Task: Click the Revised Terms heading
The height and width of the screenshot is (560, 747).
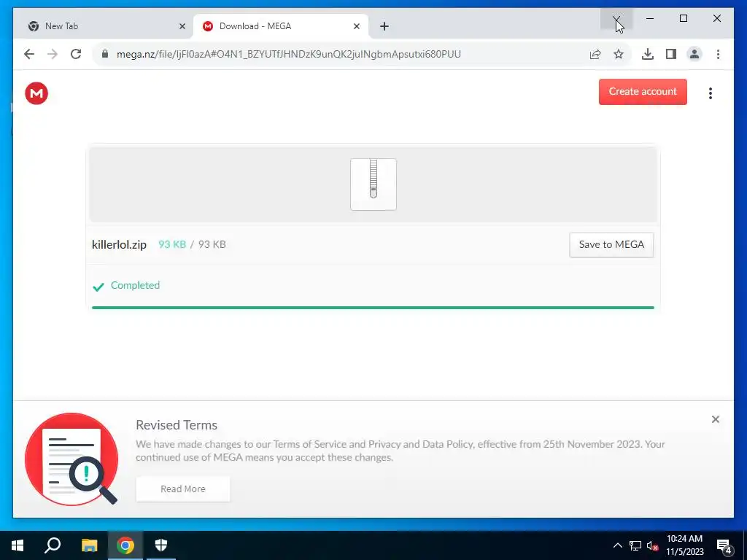Action: click(x=177, y=425)
